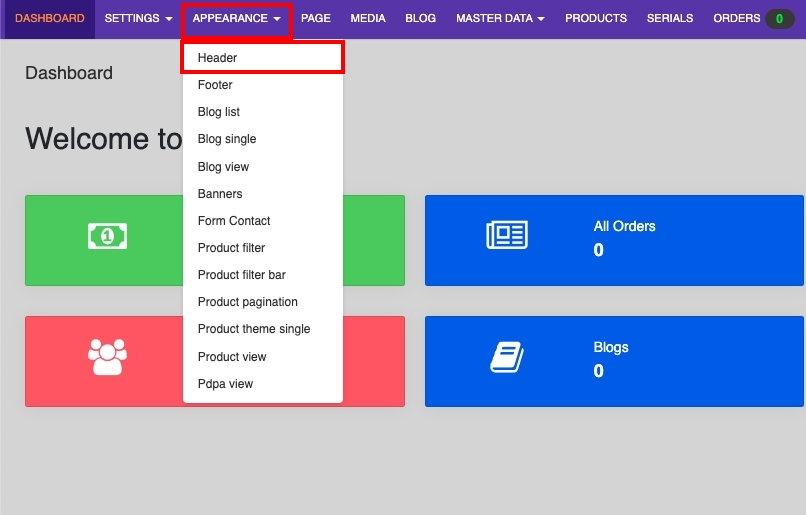Open the Master Data dropdown
The image size is (806, 515).
(x=500, y=19)
